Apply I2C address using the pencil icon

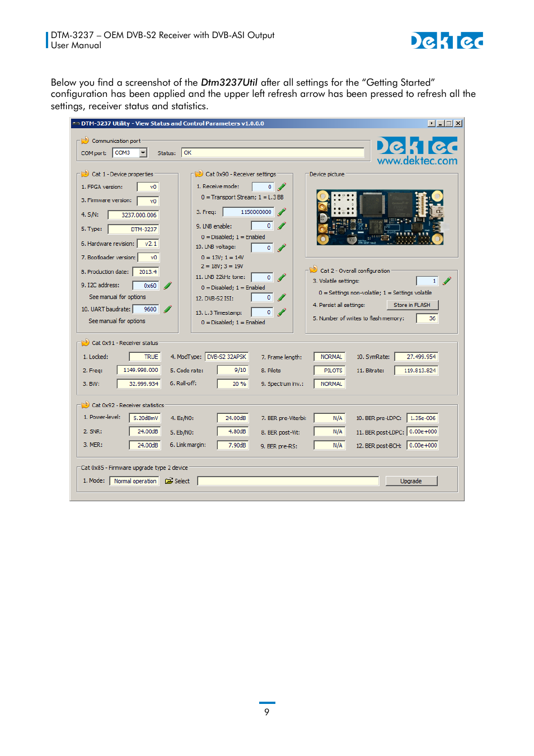[167, 286]
